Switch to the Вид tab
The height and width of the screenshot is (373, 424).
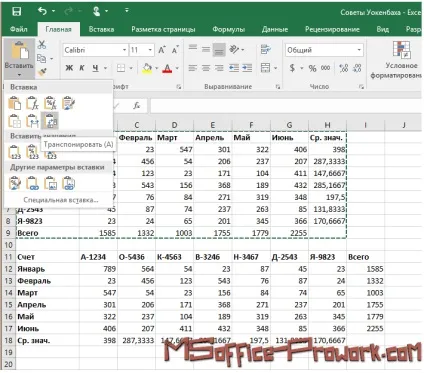383,29
